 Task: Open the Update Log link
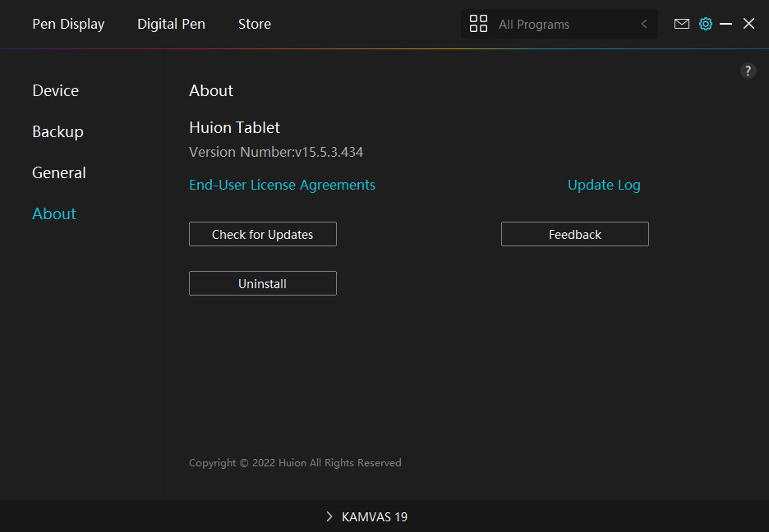(604, 186)
